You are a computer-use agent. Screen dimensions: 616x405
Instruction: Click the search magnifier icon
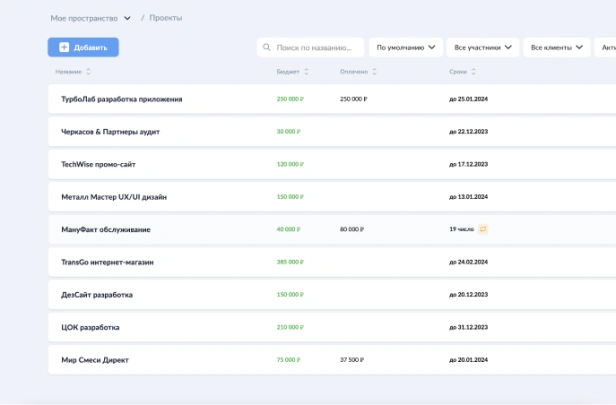266,47
